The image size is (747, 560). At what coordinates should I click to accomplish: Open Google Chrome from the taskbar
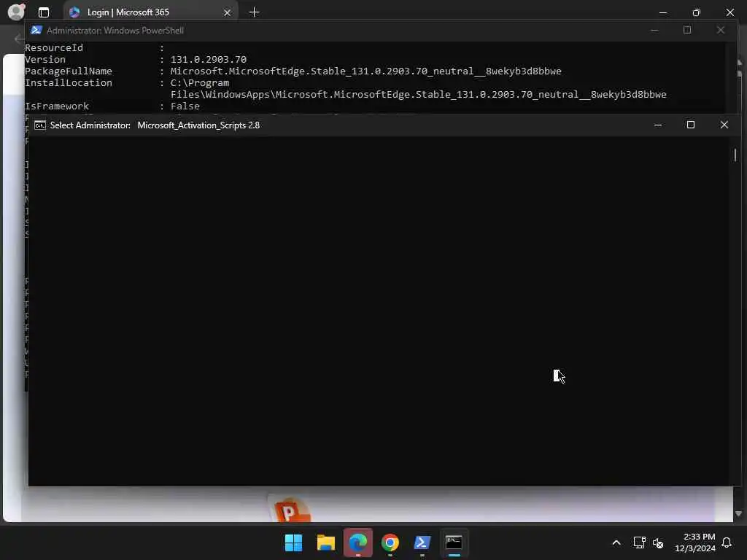coord(390,542)
